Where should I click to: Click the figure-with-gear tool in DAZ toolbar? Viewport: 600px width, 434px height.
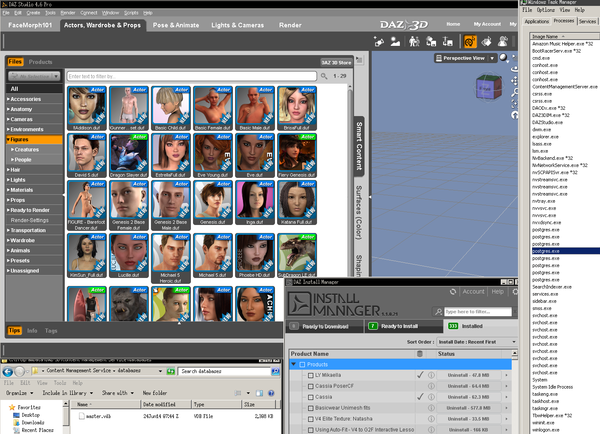(x=503, y=41)
